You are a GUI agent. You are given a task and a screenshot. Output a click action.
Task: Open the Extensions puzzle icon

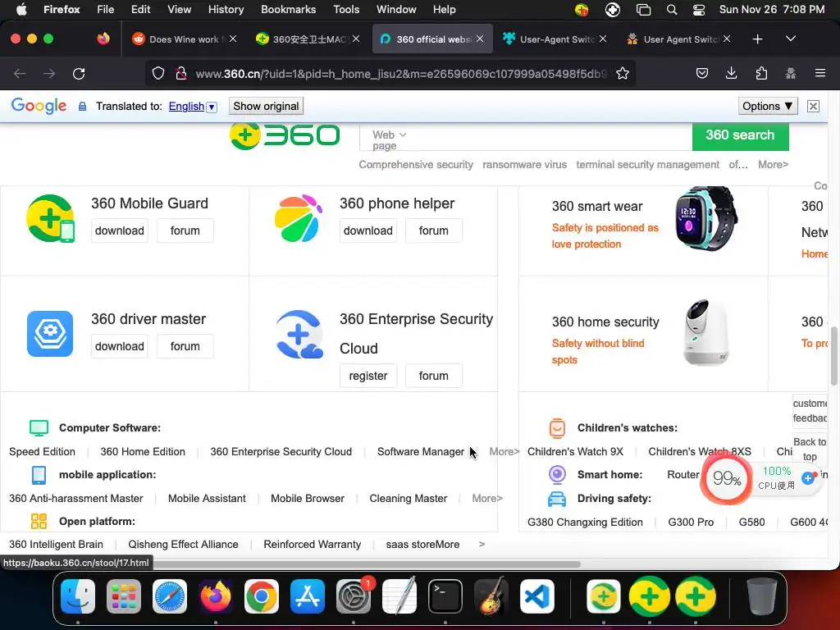click(x=761, y=73)
